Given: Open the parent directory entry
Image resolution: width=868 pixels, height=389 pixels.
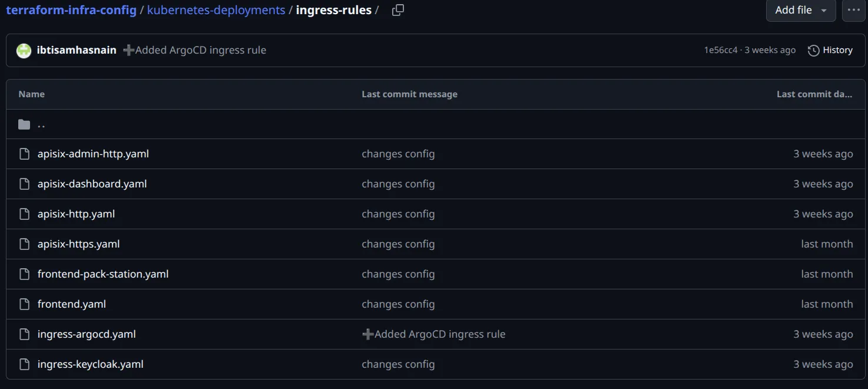Looking at the screenshot, I should tap(41, 124).
